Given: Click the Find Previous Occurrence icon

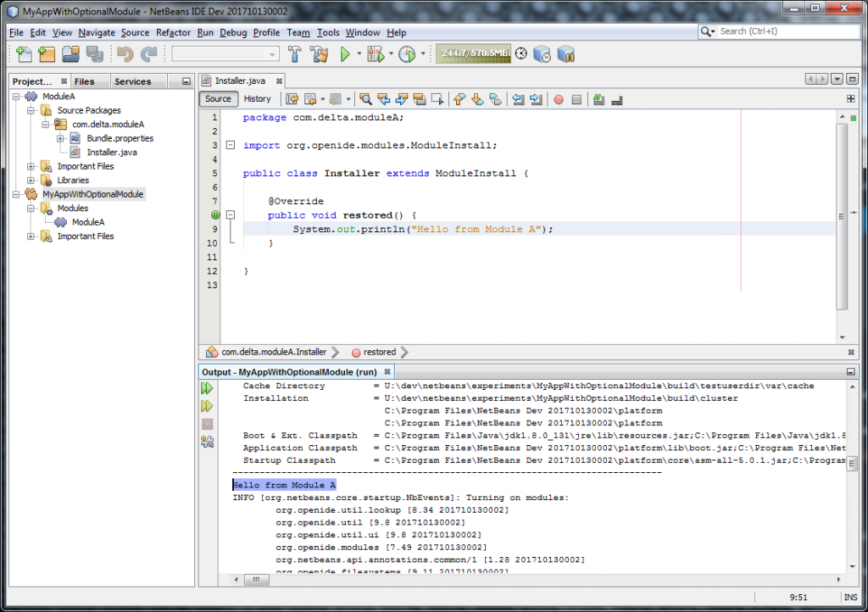Looking at the screenshot, I should pyautogui.click(x=384, y=100).
